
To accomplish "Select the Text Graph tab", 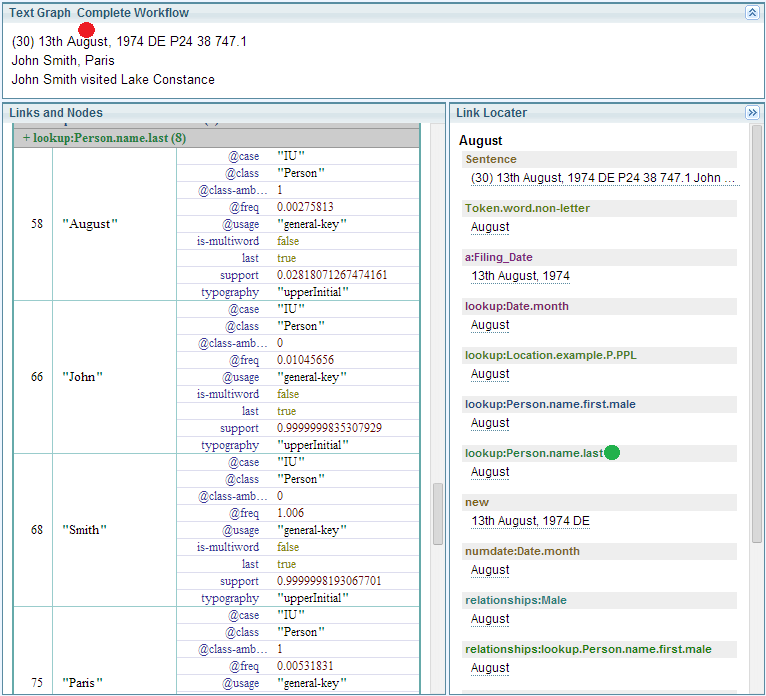I will click(x=40, y=13).
